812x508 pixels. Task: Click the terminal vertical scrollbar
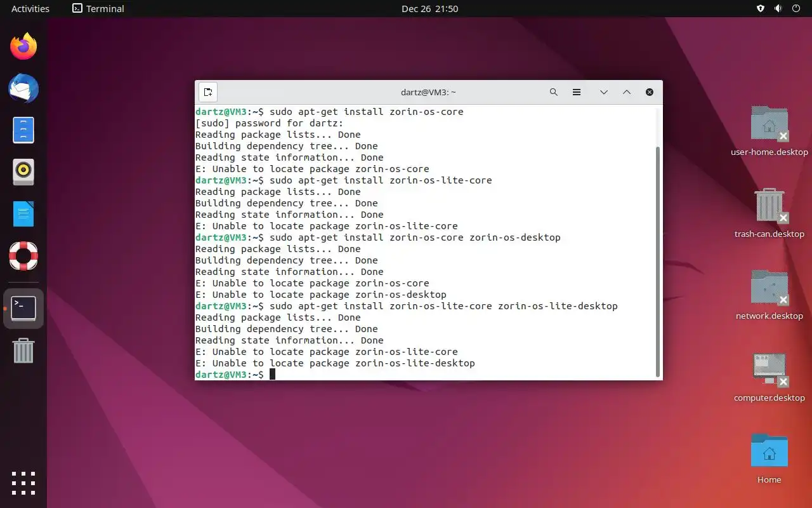658,261
